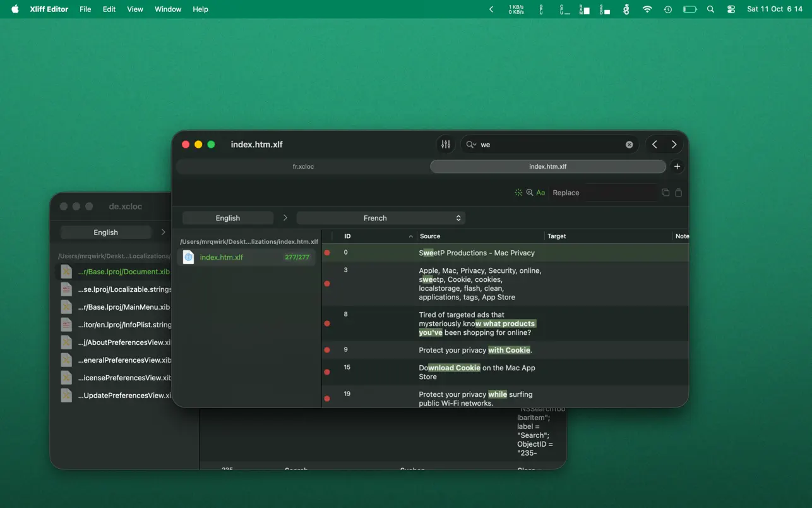Click the zoom glass icon in the Replace bar
This screenshot has height=508, width=812.
coord(530,192)
